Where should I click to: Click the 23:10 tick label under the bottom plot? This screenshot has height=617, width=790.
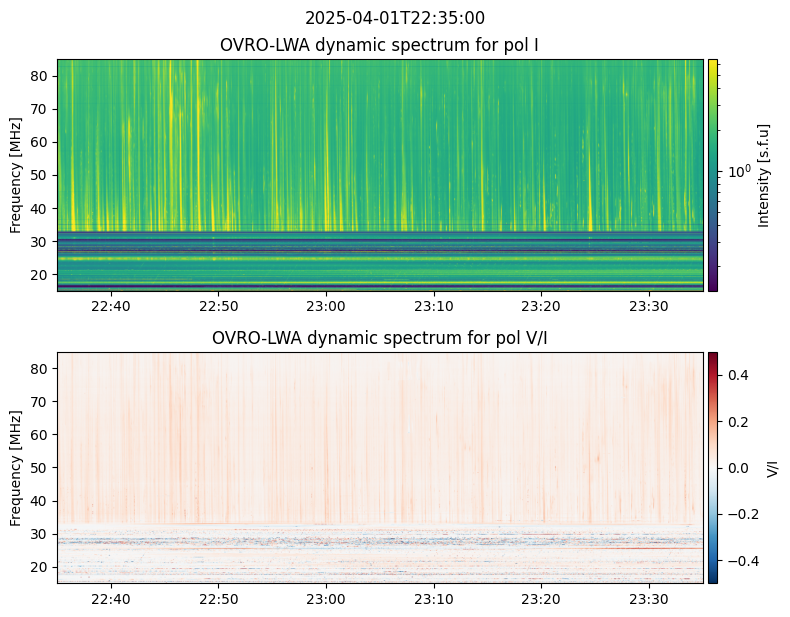tap(434, 599)
